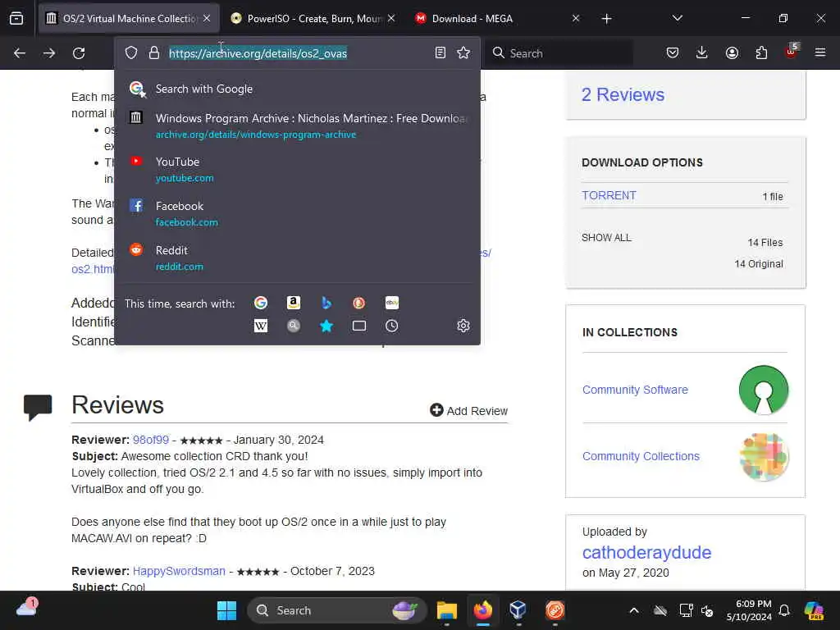The width and height of the screenshot is (840, 630).
Task: Click the Firefox taskbar icon
Action: [x=482, y=610]
